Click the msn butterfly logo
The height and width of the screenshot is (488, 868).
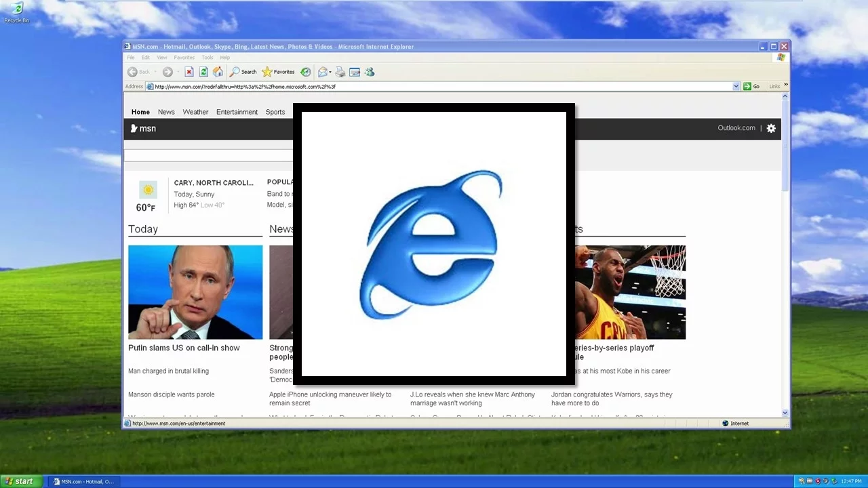143,128
